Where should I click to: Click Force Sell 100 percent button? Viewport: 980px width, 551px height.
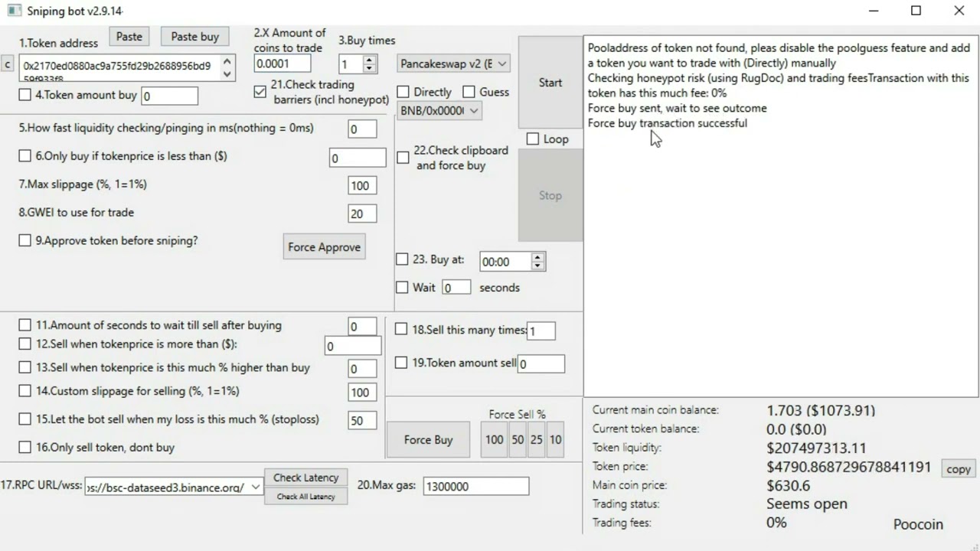point(495,439)
